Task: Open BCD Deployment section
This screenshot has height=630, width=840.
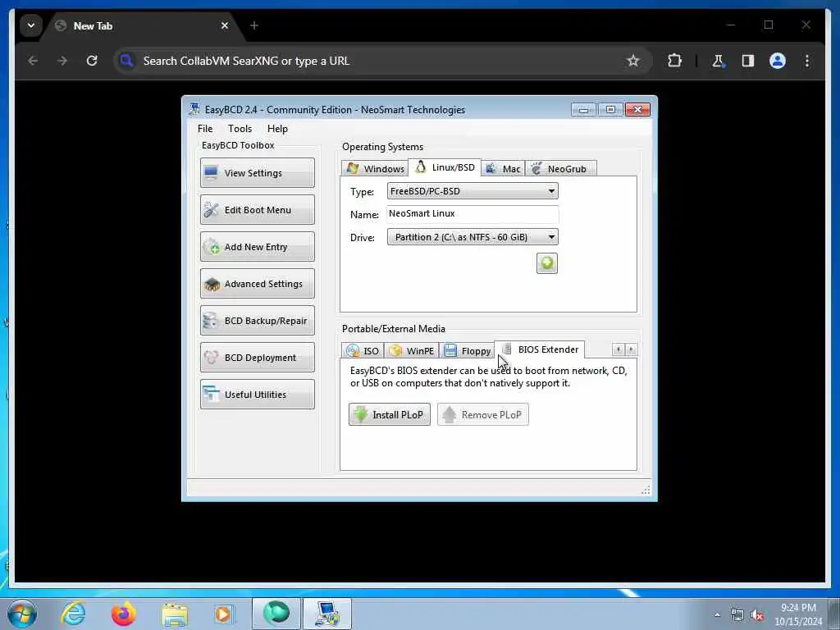Action: (x=257, y=358)
